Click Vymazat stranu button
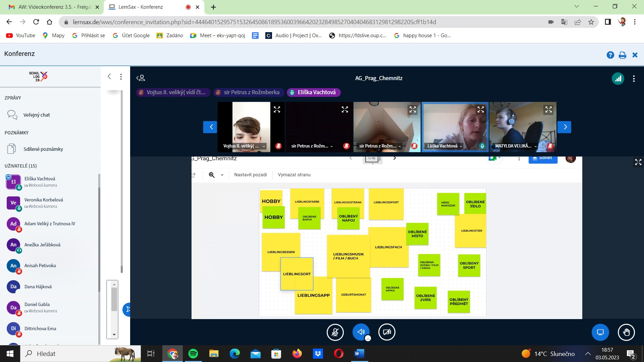This screenshot has height=362, width=644. [x=294, y=175]
